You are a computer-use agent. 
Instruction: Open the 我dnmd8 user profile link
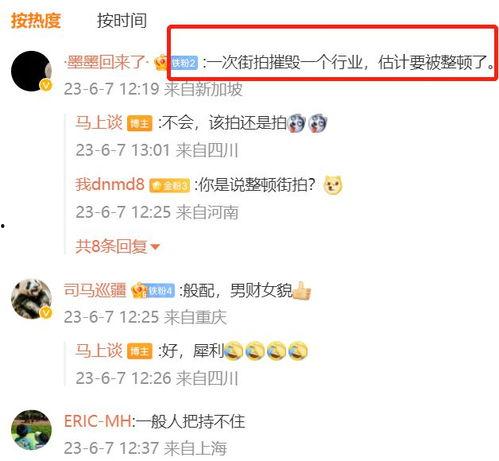110,184
